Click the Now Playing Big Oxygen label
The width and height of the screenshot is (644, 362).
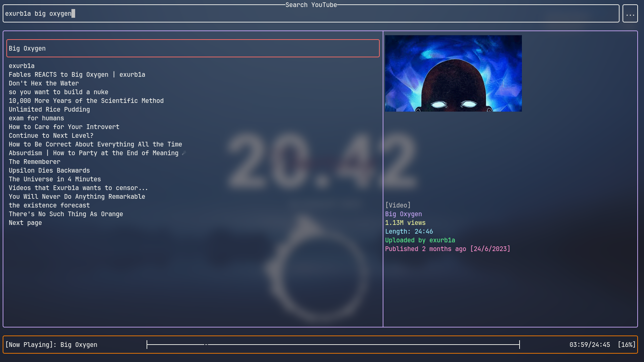click(x=51, y=345)
